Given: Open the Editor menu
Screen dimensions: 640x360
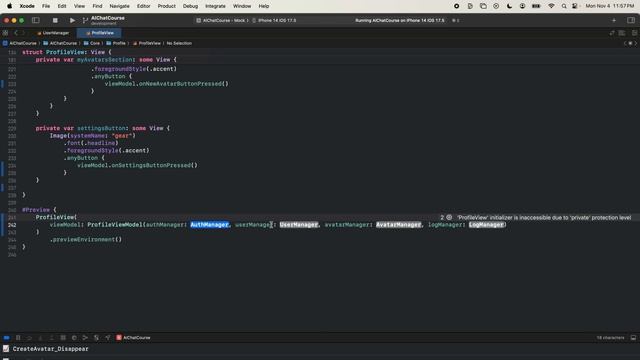Looking at the screenshot, I should tap(143, 6).
